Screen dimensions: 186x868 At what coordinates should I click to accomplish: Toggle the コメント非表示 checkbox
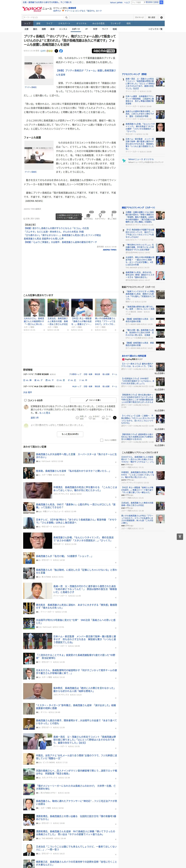click(x=102, y=440)
